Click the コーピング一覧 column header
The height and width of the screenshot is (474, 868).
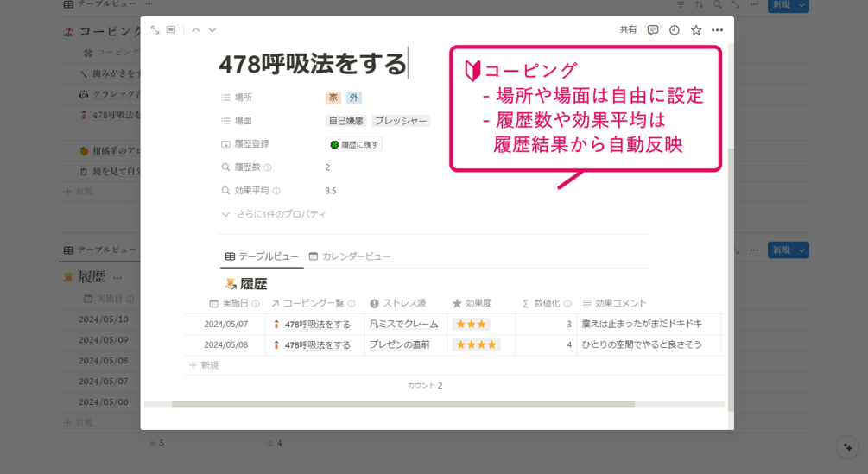pyautogui.click(x=314, y=304)
